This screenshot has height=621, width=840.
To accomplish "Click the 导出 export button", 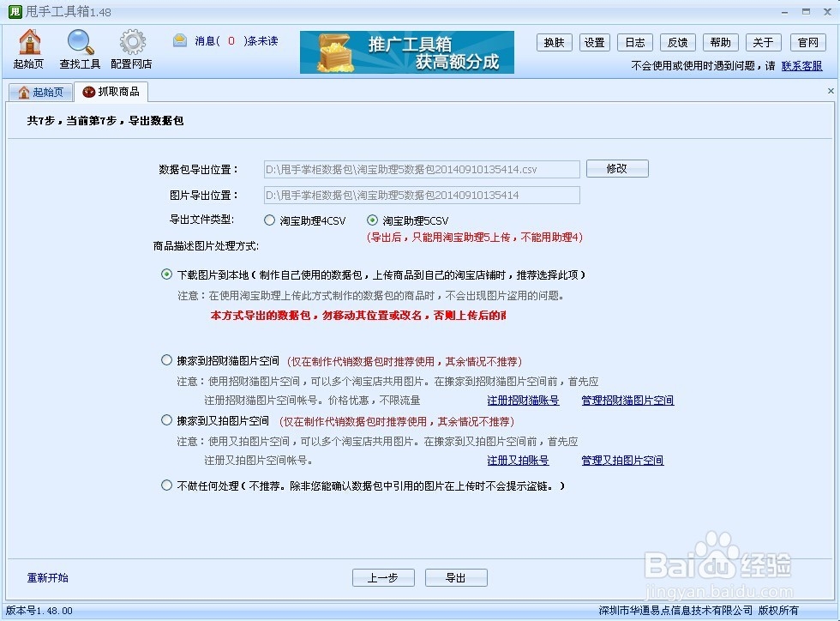I will [456, 577].
